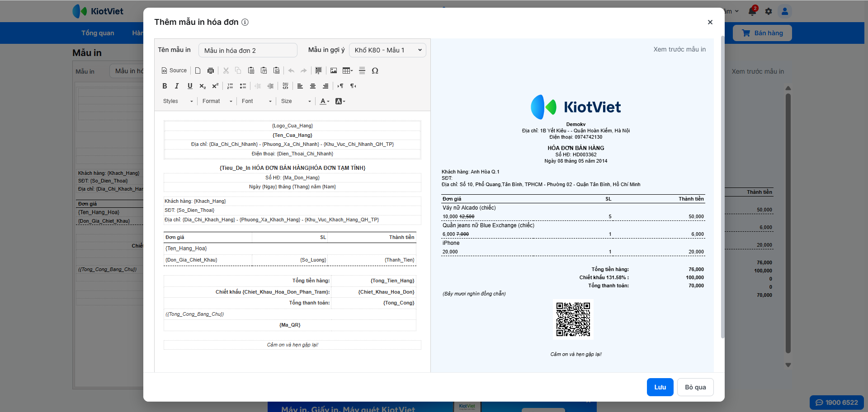Screen dimensions: 868x412
Task: Click the New Page icon
Action: click(198, 70)
